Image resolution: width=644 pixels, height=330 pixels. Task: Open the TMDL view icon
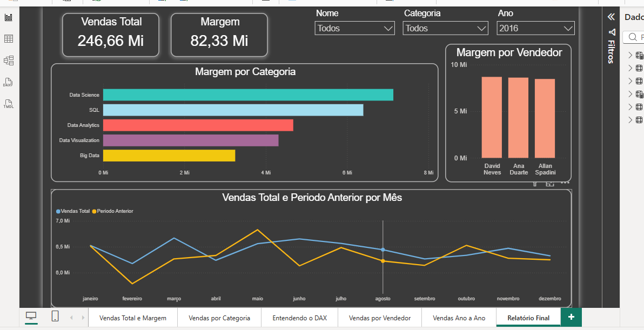click(x=9, y=104)
